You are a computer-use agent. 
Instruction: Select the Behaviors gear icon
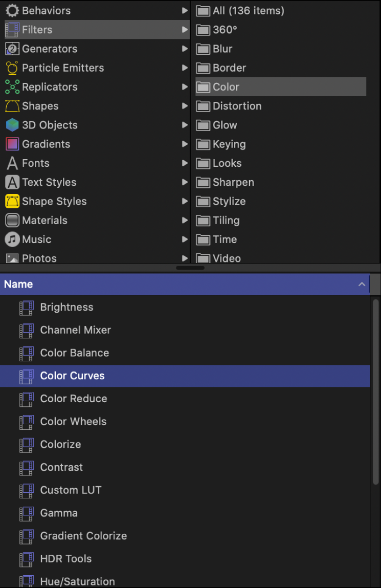[12, 10]
